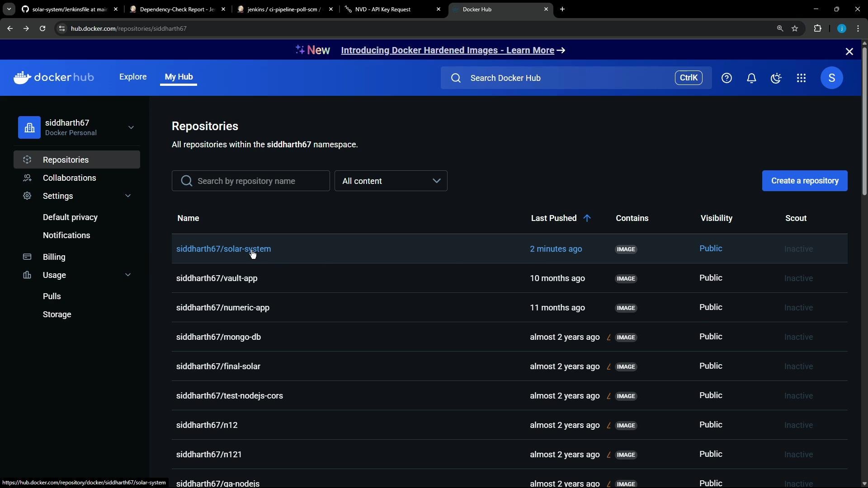Collapse the Settings section chevron
The image size is (868, 488).
pyautogui.click(x=128, y=196)
